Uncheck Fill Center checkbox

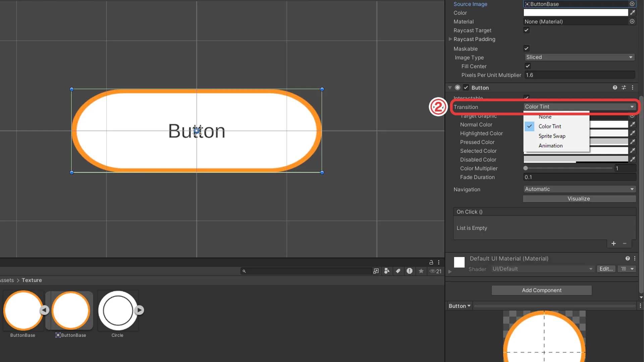coord(528,66)
